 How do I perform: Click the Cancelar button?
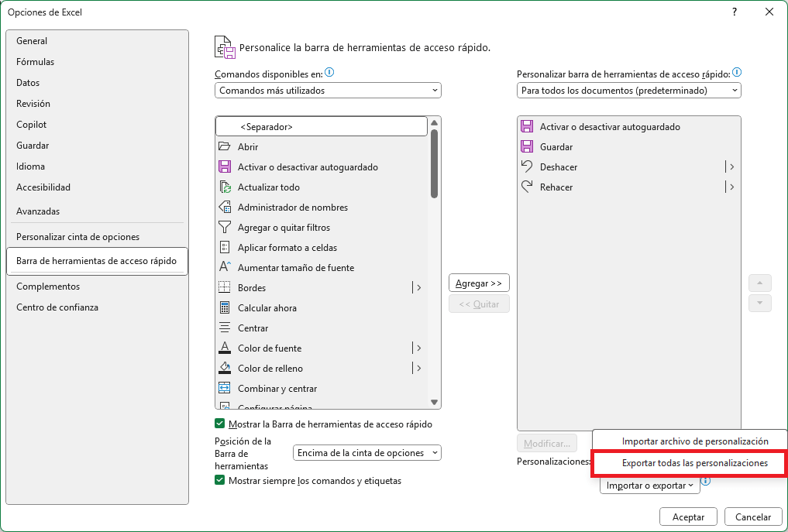(753, 517)
